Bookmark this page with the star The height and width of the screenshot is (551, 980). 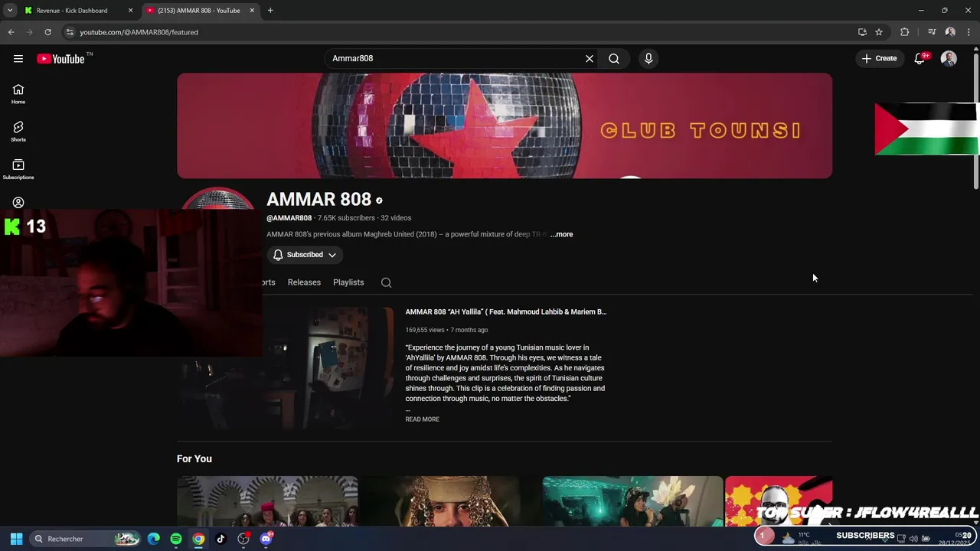(x=879, y=32)
